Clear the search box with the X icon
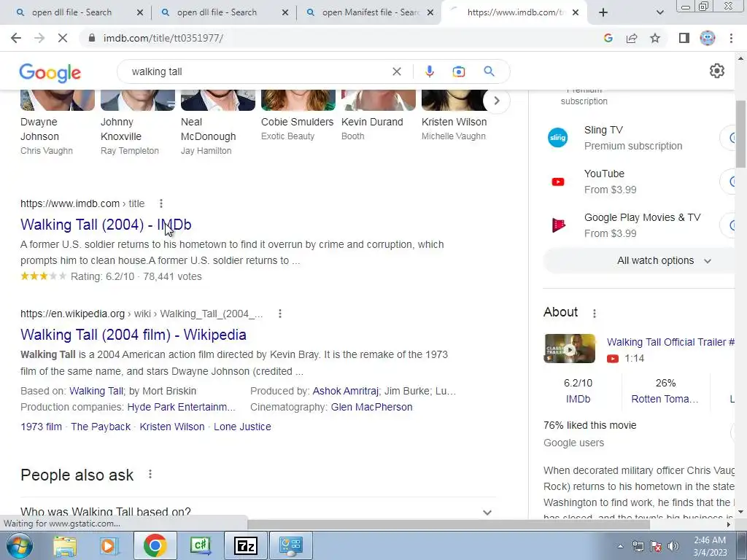Viewport: 747px width, 560px height. tap(396, 71)
